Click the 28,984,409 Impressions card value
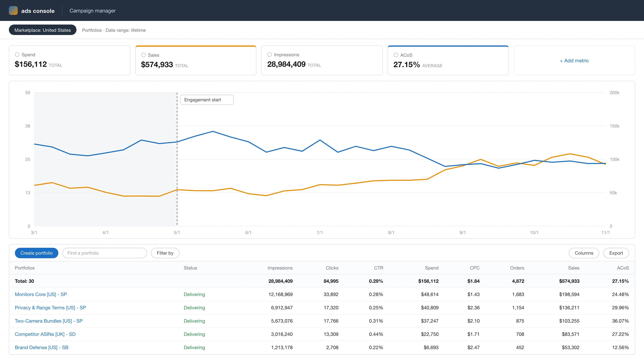 [286, 64]
